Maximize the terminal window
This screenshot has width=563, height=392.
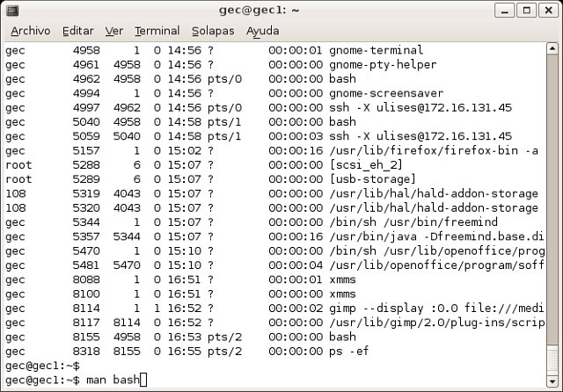528,10
